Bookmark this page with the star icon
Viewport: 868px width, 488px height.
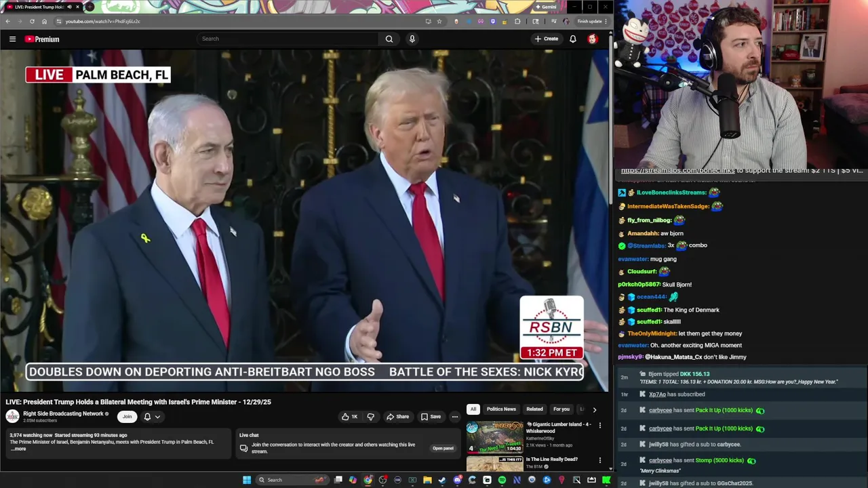pos(439,21)
